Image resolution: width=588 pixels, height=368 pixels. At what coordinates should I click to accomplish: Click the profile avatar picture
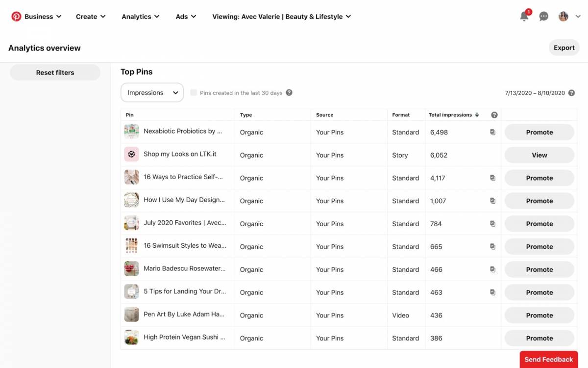[563, 17]
